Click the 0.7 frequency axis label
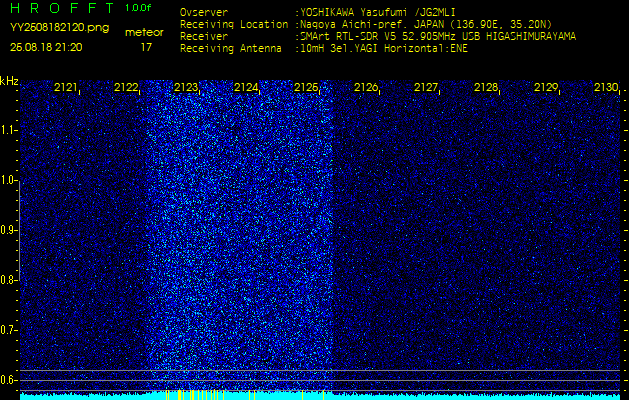Image resolution: width=629 pixels, height=400 pixels. [8, 330]
